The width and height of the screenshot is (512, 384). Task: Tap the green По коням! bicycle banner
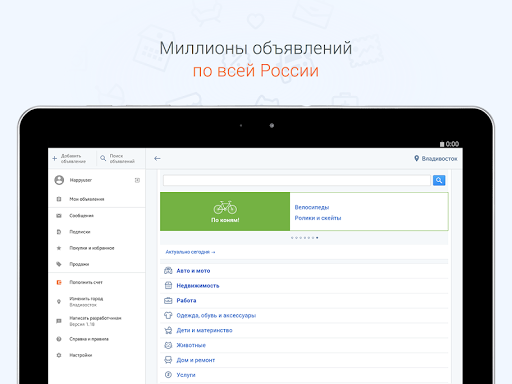point(225,211)
